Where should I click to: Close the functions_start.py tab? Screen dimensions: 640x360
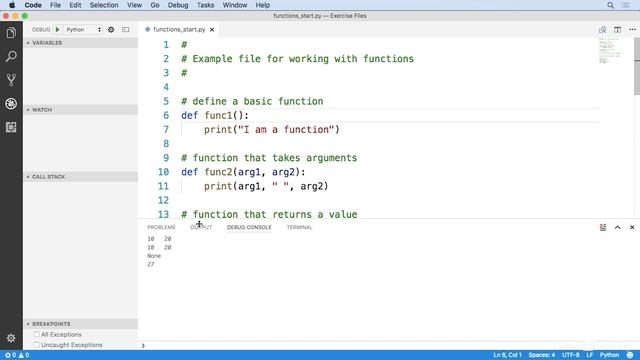212,29
